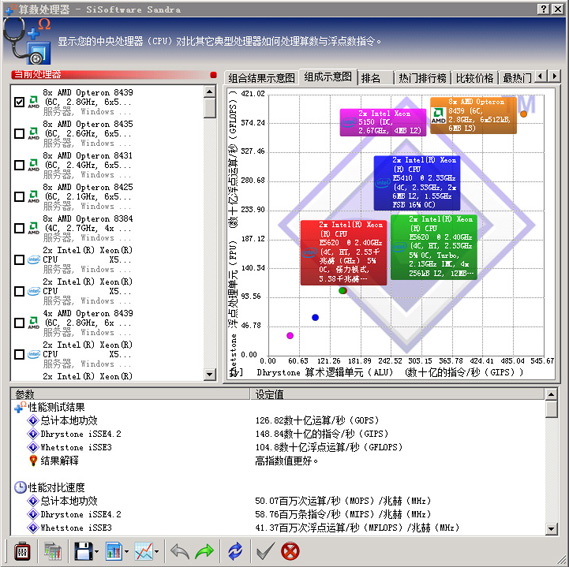Enable the 4x AMD Opteron 8439 checkbox
This screenshot has width=569, height=567.
19,323
